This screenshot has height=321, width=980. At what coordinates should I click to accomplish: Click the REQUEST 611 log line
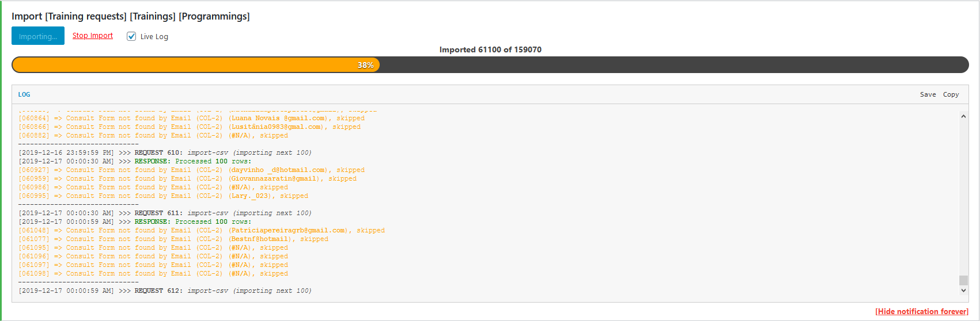tap(165, 213)
